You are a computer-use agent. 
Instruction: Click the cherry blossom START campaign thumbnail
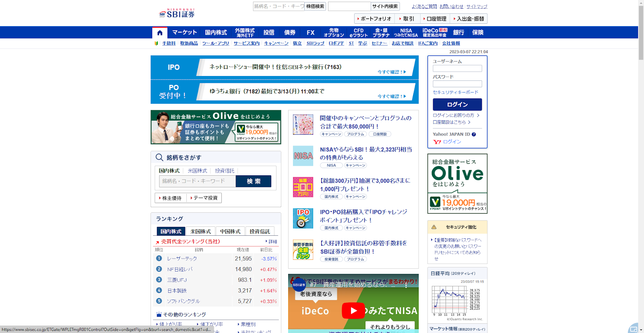click(x=303, y=124)
